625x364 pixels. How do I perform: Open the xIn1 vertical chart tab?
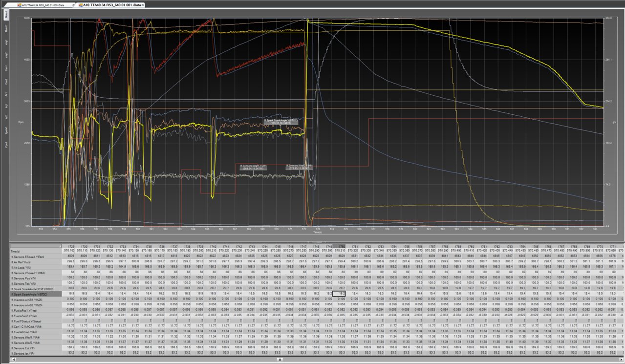6,42
